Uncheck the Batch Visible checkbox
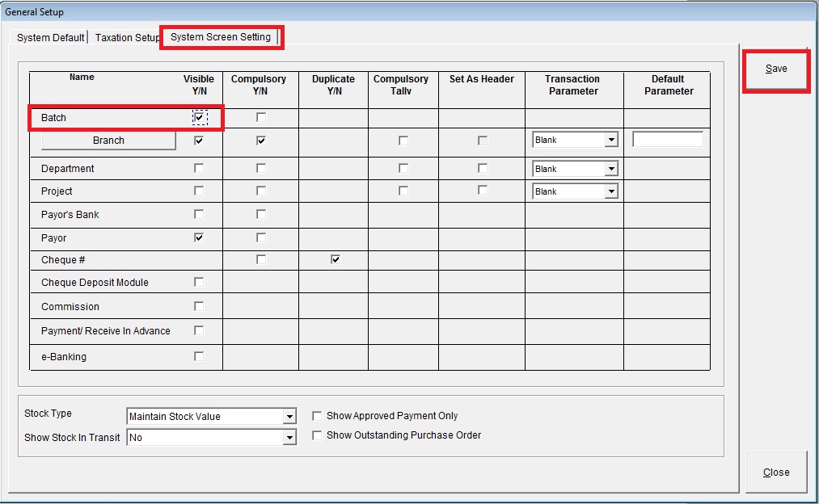 click(x=200, y=118)
